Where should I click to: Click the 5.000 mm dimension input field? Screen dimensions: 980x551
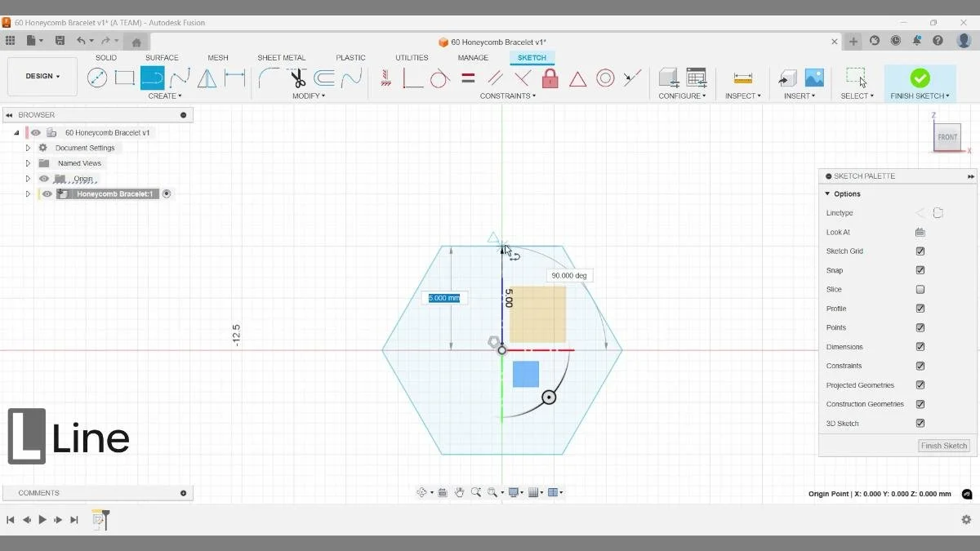pyautogui.click(x=443, y=298)
